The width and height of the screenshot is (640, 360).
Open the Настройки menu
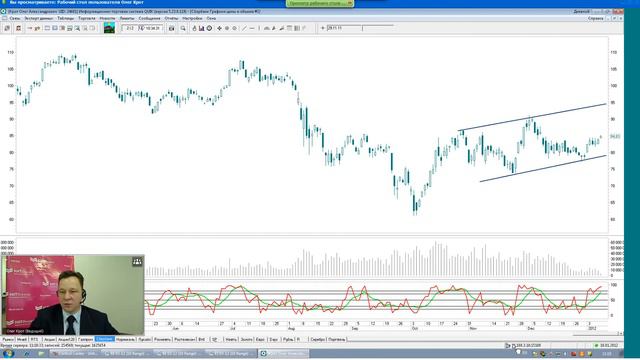[192, 18]
